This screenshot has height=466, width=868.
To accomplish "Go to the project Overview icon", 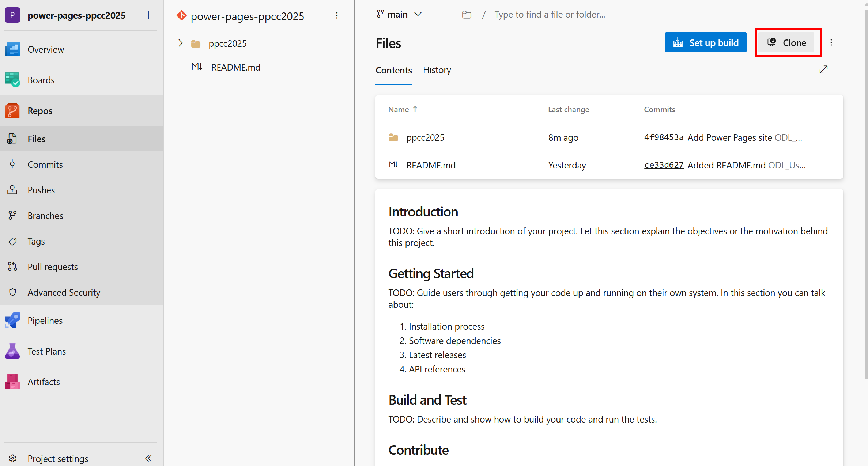I will click(x=12, y=49).
